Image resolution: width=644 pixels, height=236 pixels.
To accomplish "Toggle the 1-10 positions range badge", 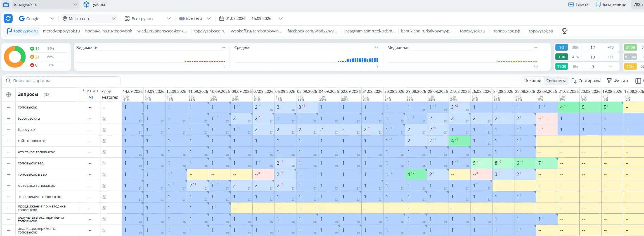I will point(562,57).
